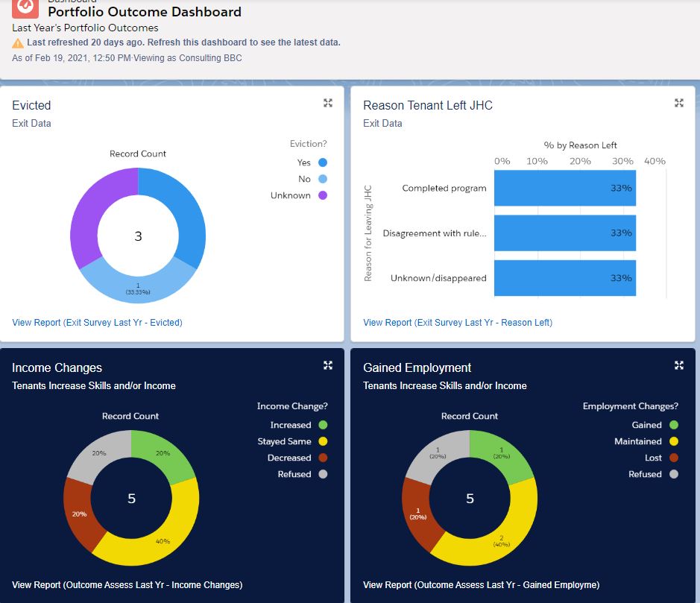
Task: Click the Unknown/disappeared axis label
Action: tap(438, 278)
